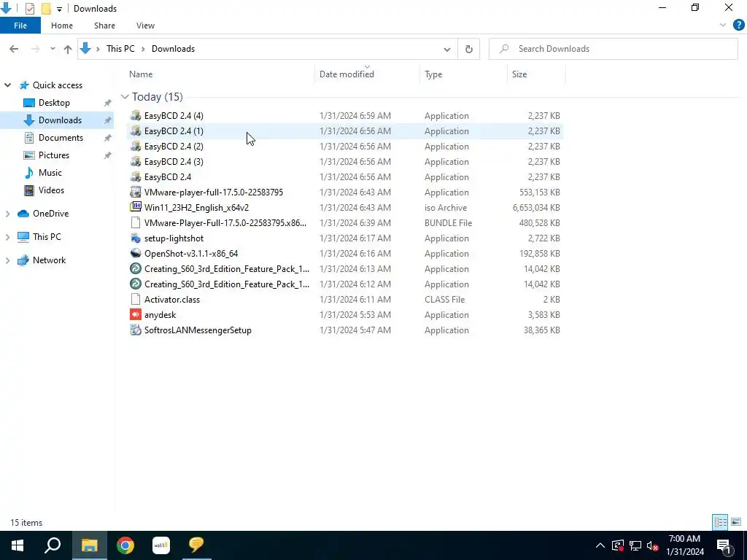Refresh the Downloads folder view
The image size is (747, 560).
pyautogui.click(x=469, y=49)
